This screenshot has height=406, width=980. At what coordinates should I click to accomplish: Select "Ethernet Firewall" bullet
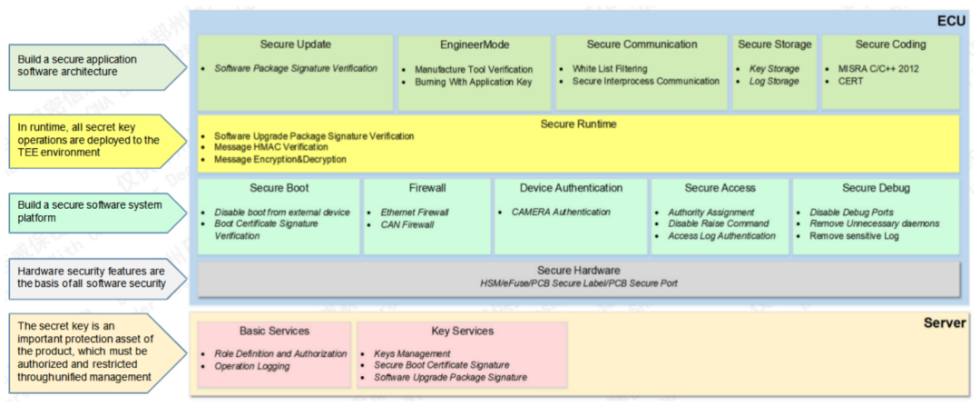click(415, 212)
